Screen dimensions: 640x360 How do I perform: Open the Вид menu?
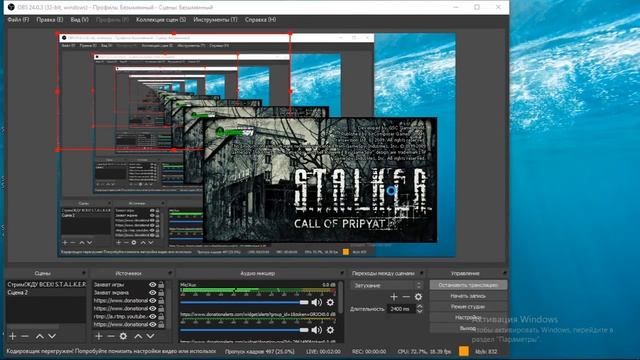79,20
